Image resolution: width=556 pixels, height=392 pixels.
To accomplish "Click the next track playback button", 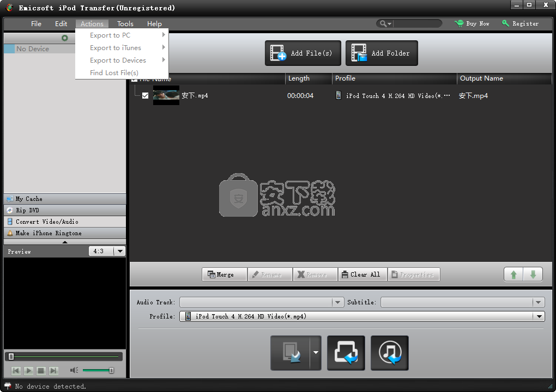I will [53, 371].
